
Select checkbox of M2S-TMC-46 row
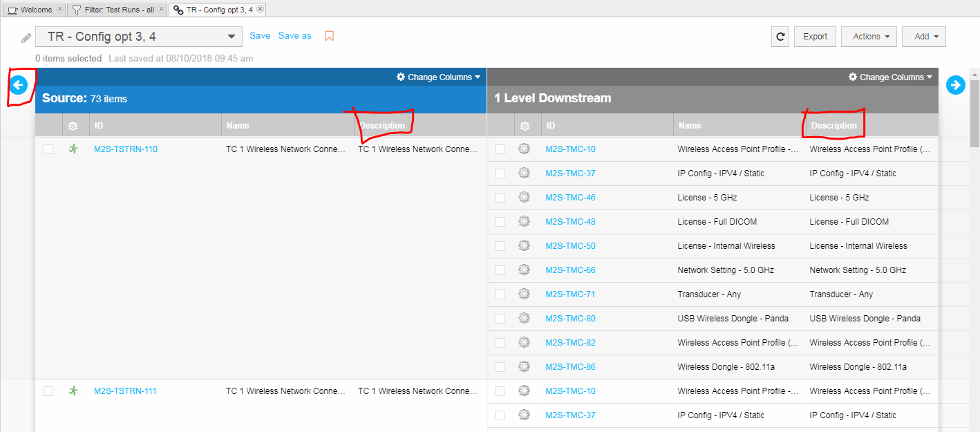(500, 198)
